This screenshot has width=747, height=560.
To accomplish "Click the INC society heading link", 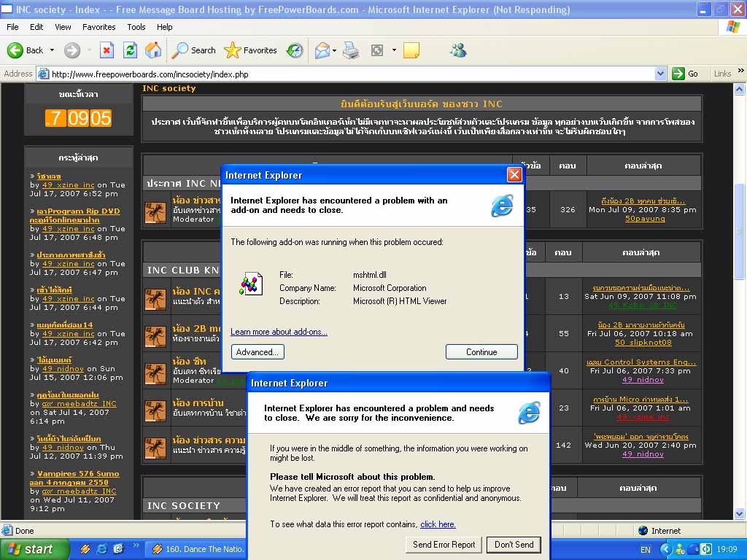I will coord(169,88).
